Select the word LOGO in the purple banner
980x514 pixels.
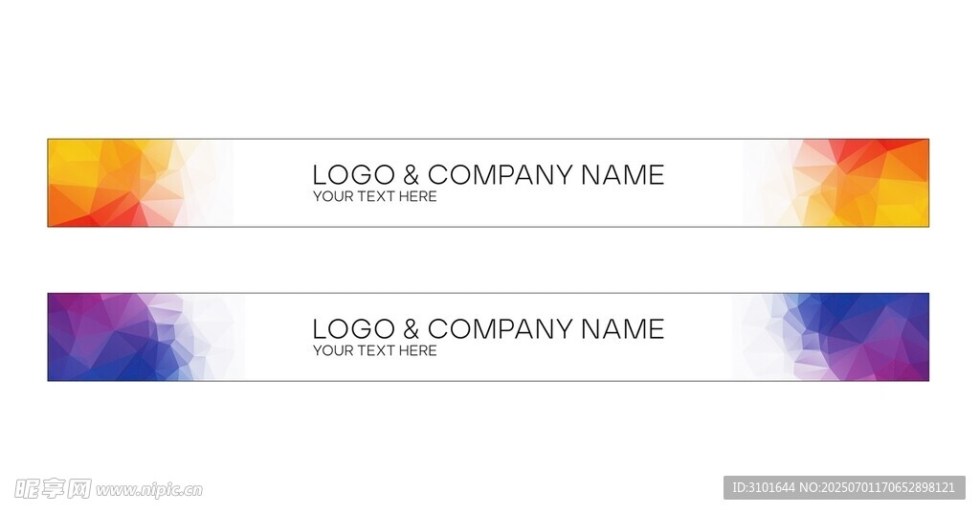point(354,329)
